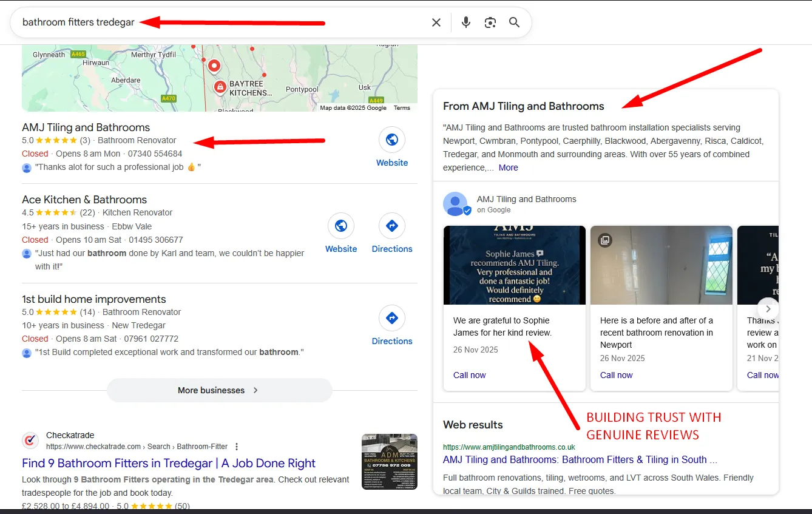Open AMJ reviewer avatar next to Thanks alot quote
812x514 pixels.
(27, 167)
